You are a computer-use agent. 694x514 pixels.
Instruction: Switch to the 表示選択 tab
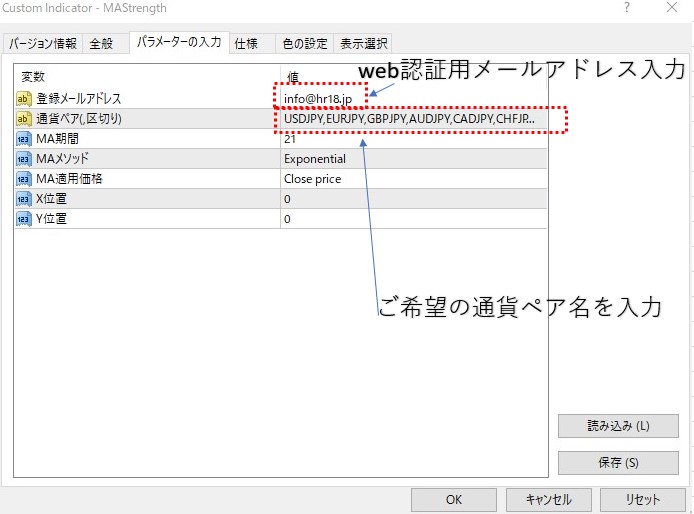pos(363,43)
